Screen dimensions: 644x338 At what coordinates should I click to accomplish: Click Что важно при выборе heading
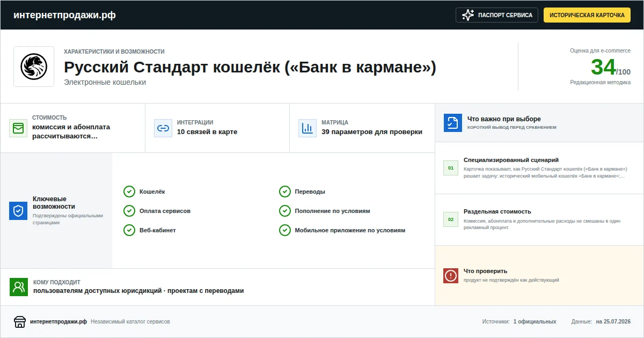pyautogui.click(x=504, y=119)
